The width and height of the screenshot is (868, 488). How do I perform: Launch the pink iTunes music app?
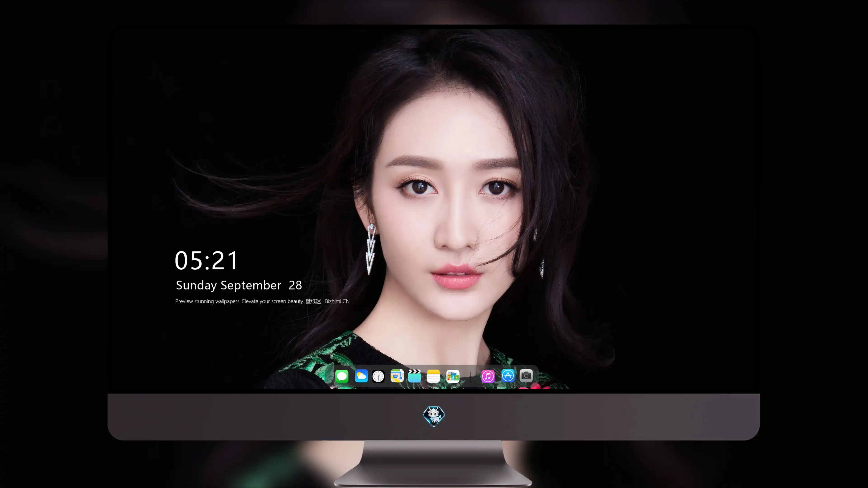(x=488, y=376)
